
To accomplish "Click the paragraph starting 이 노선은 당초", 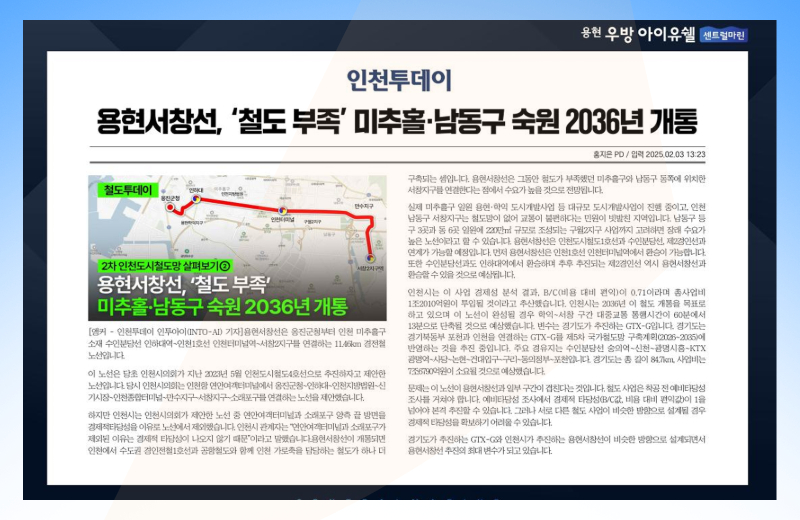I will click(237, 386).
